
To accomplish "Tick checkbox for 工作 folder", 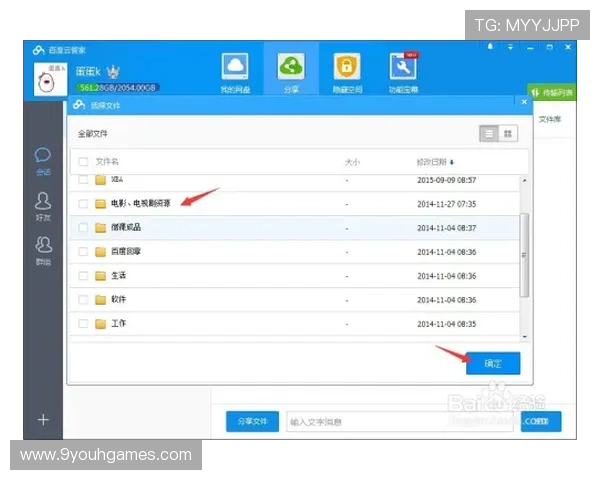I will point(83,324).
